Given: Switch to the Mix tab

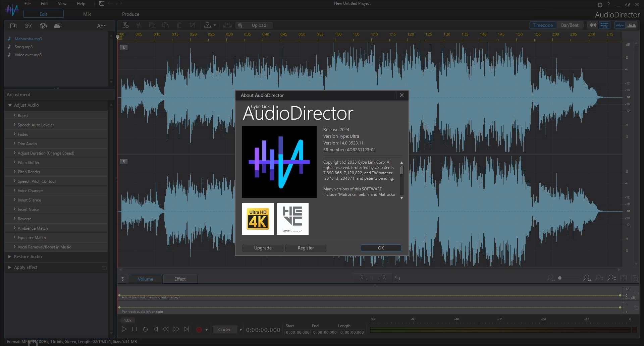Looking at the screenshot, I should coord(87,14).
